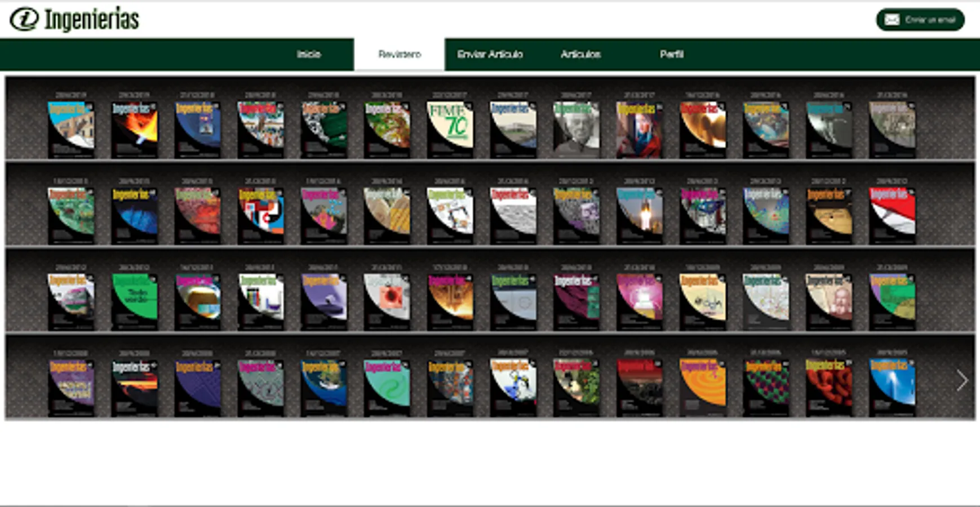Select the cover with orange concentric circles
980x507 pixels.
[x=702, y=388]
